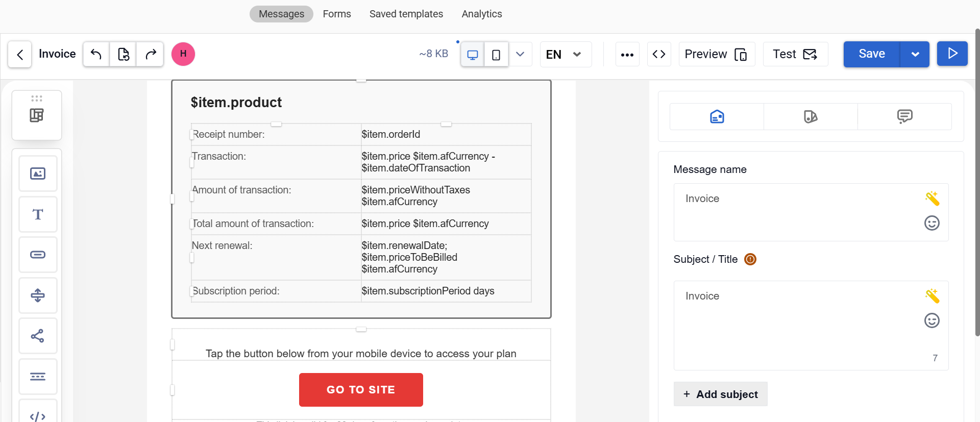Image resolution: width=980 pixels, height=422 pixels.
Task: Go back with the left arrow button
Action: [20, 54]
